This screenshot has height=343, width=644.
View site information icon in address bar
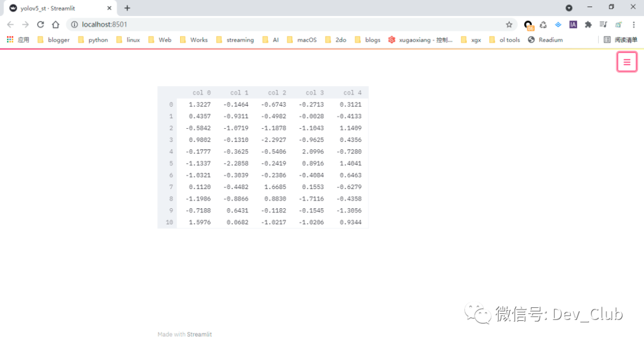click(x=75, y=24)
